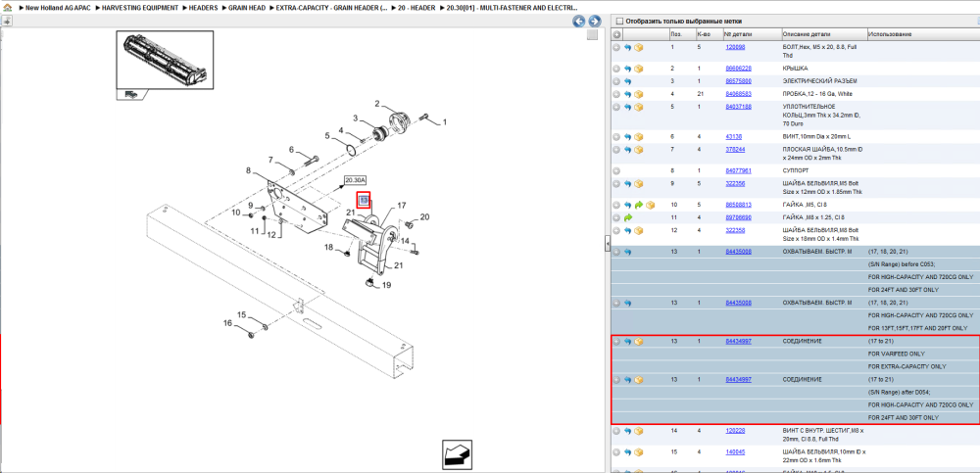Open part number 84077961 link
The height and width of the screenshot is (473, 980).
coord(738,170)
